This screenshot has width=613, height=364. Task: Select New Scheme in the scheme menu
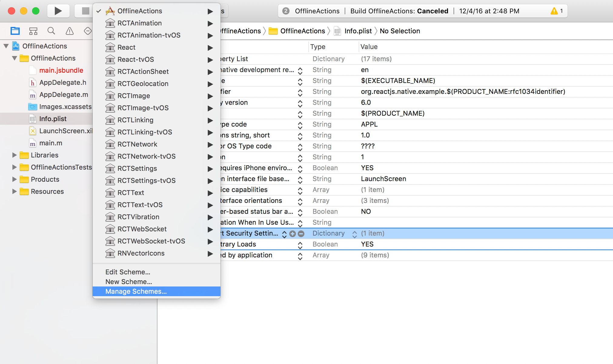point(128,281)
